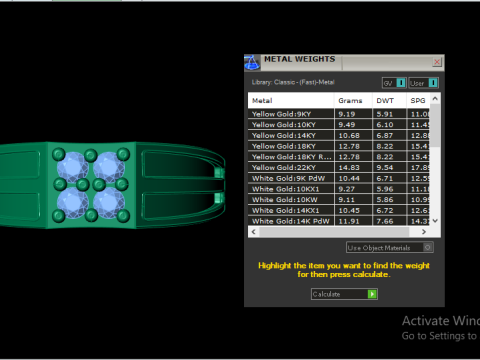The height and width of the screenshot is (360, 480).
Task: Click the 7.66 DWT value
Action: click(x=385, y=221)
